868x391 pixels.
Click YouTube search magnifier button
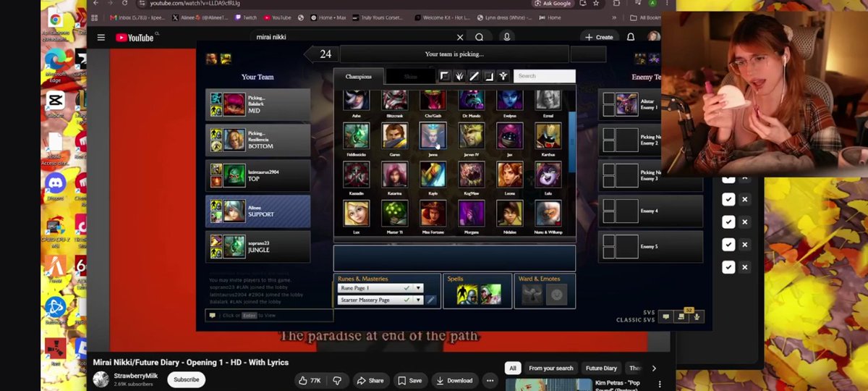click(x=480, y=37)
